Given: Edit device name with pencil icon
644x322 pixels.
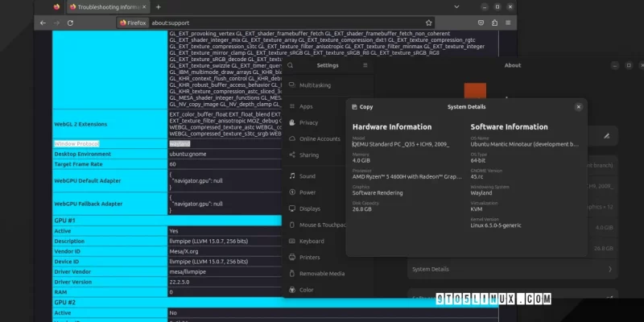Looking at the screenshot, I should [x=607, y=136].
